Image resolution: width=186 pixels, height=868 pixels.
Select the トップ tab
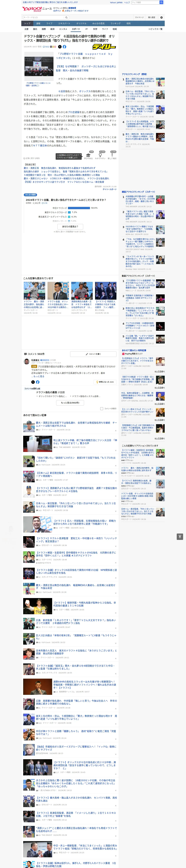click(27, 24)
